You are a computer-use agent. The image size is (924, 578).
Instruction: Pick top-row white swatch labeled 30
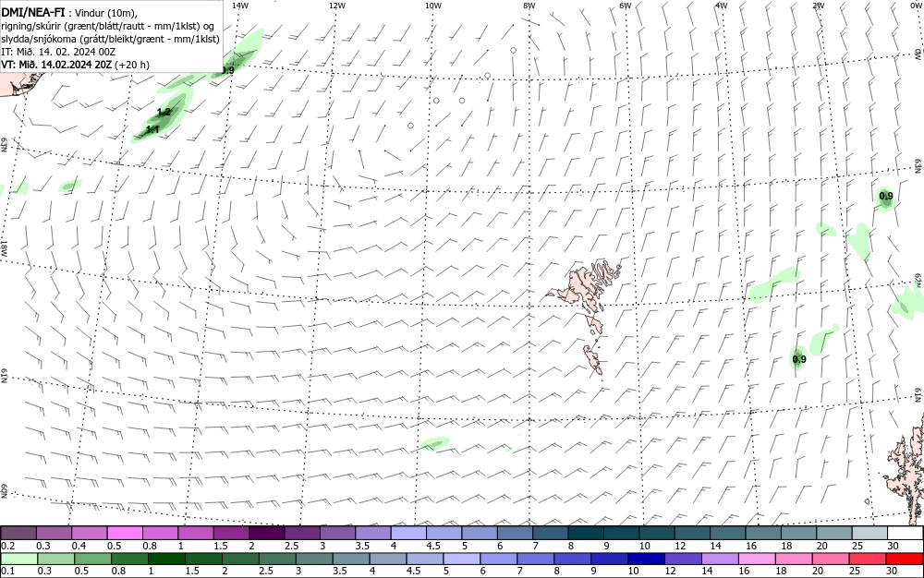tap(906, 533)
